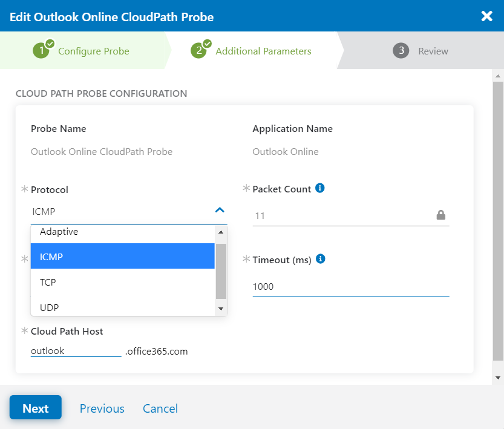
Task: Collapse the Protocol dropdown chevron
Action: pyautogui.click(x=220, y=211)
